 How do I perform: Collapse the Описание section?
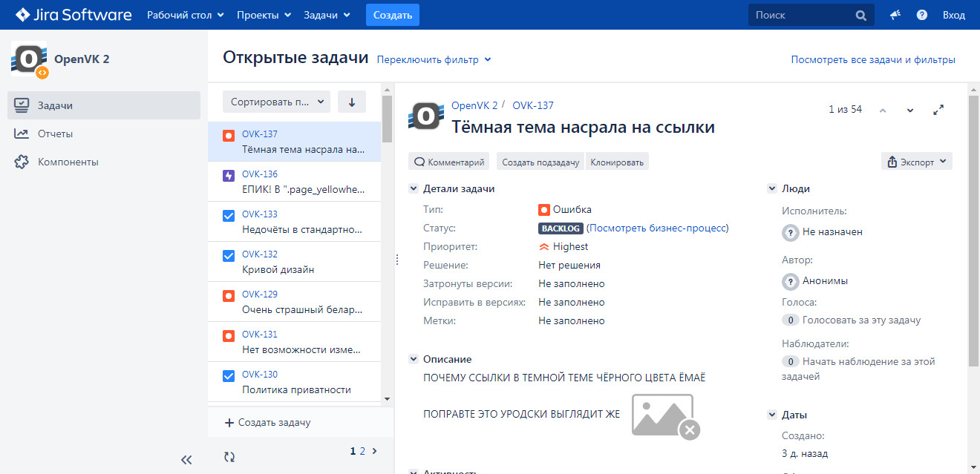[x=414, y=360]
